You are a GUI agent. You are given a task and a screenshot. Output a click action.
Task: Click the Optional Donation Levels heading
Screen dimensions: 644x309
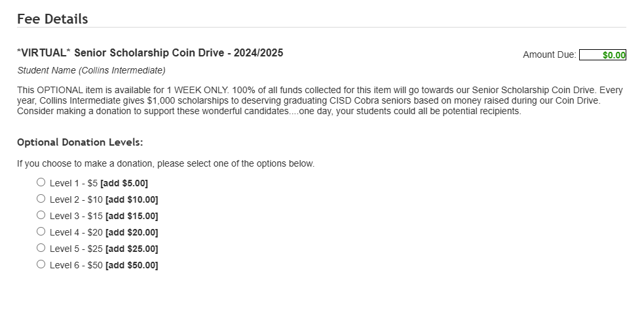tap(80, 142)
